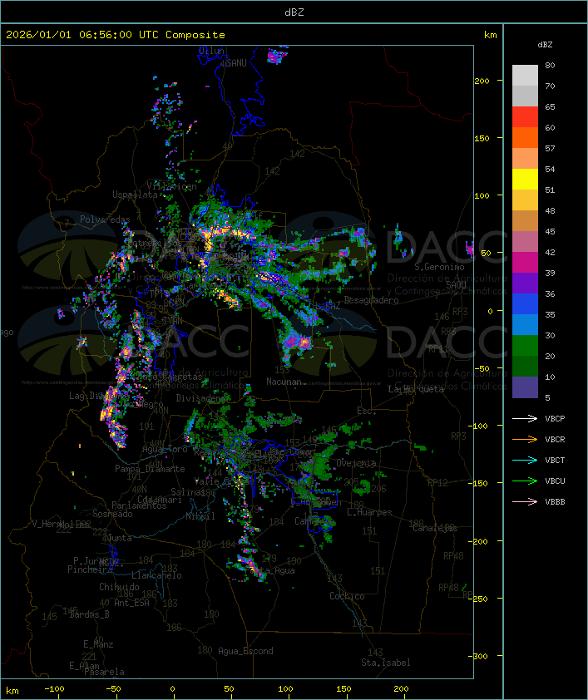This screenshot has height=700, width=588.
Task: Click legend value 80 at the scale top
Action: point(550,65)
